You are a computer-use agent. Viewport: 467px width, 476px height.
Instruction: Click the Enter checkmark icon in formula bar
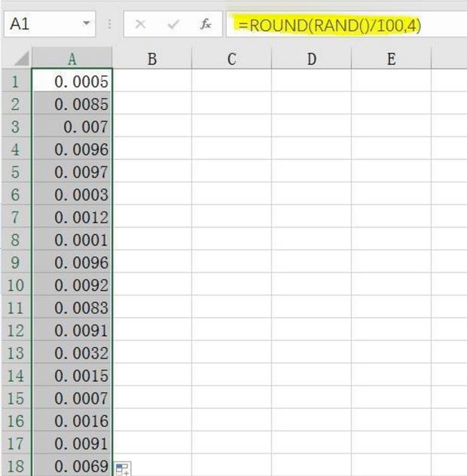point(173,24)
